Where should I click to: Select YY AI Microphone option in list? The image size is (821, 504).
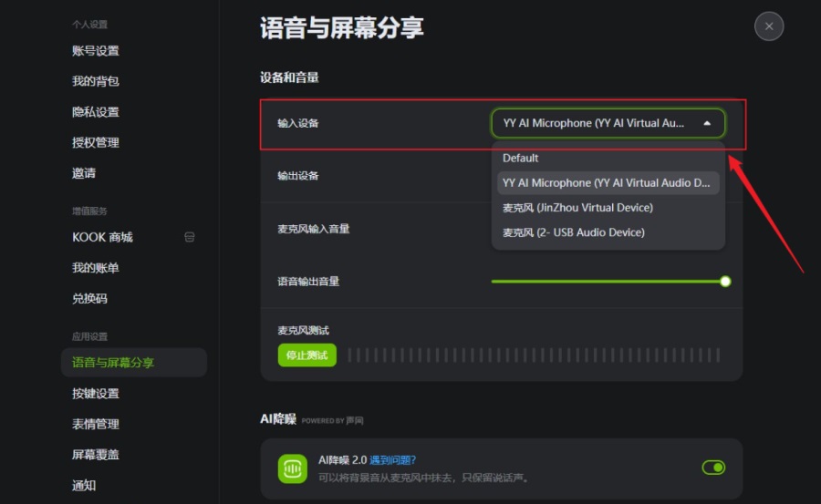pyautogui.click(x=608, y=182)
